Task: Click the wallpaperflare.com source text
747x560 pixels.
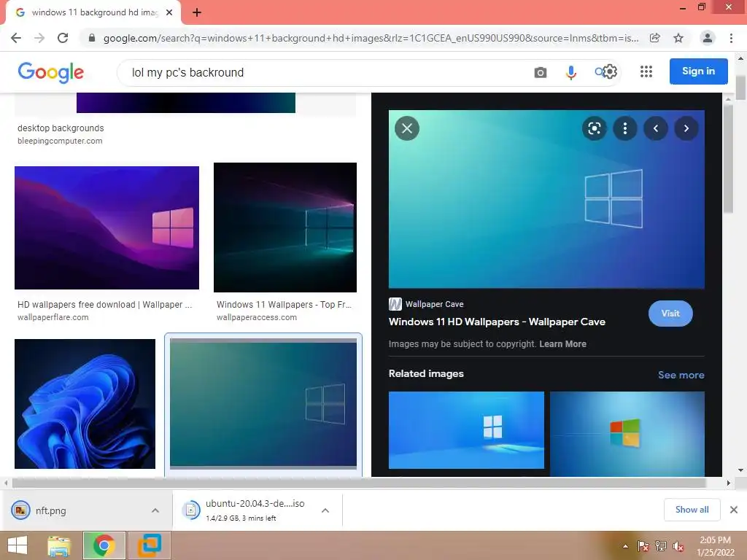Action: pos(53,317)
